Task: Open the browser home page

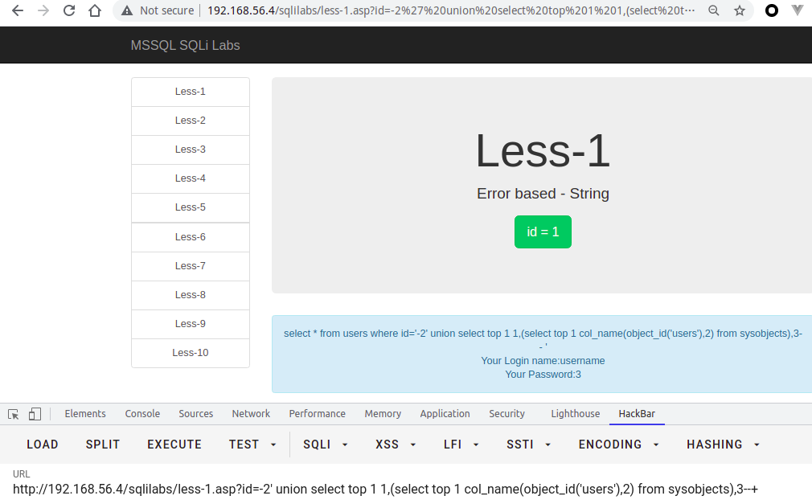Action: click(x=95, y=10)
